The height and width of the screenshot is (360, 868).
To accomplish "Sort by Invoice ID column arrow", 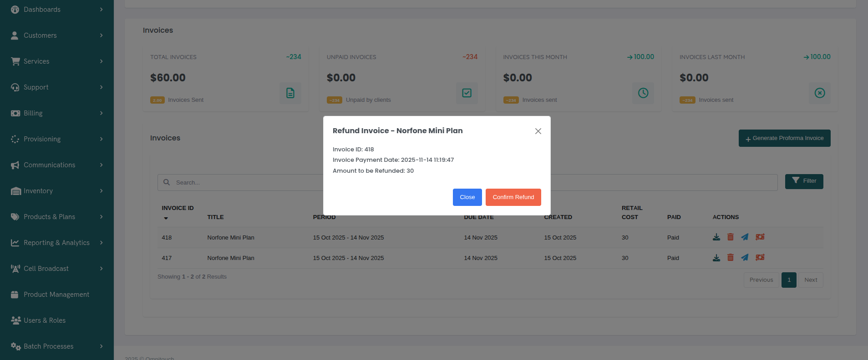I will point(166,218).
